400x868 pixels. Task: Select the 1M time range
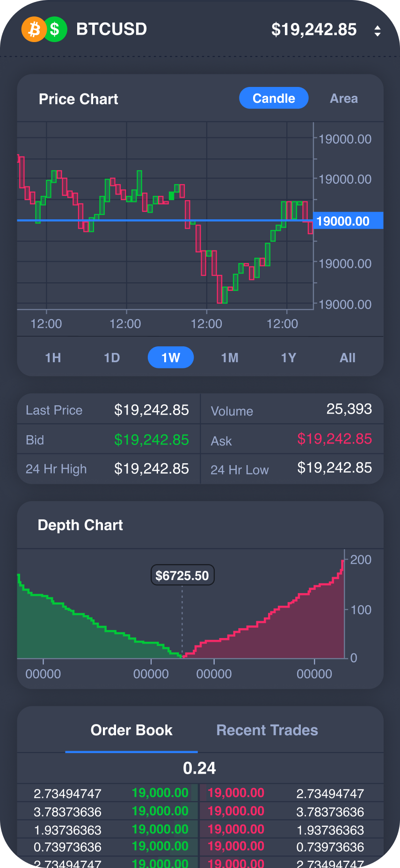(x=230, y=358)
